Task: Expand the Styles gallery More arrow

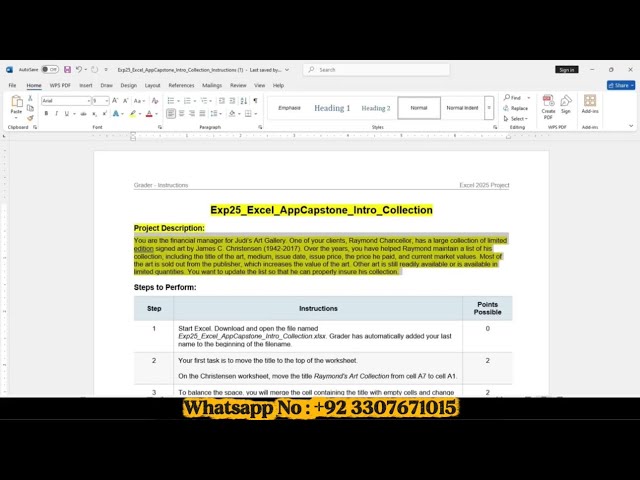Action: pyautogui.click(x=489, y=108)
